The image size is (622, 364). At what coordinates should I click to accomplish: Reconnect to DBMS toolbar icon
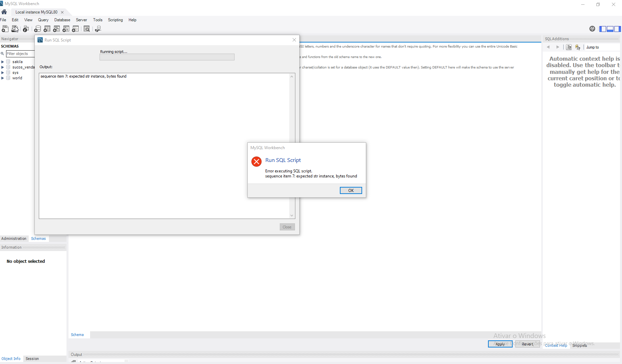pyautogui.click(x=98, y=29)
